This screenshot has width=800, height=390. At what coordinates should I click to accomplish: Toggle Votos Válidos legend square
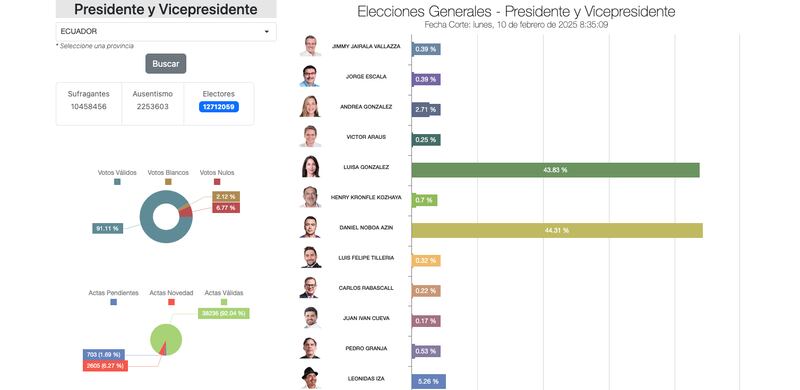[x=117, y=182]
